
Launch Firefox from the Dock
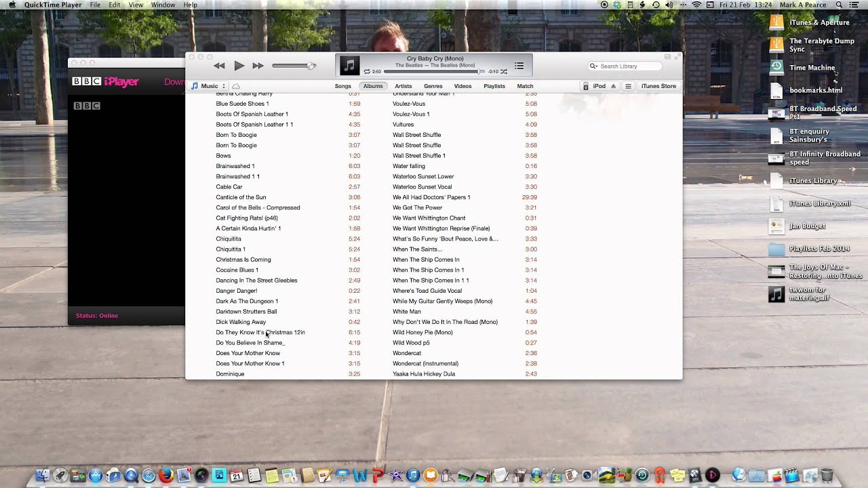[x=166, y=475]
